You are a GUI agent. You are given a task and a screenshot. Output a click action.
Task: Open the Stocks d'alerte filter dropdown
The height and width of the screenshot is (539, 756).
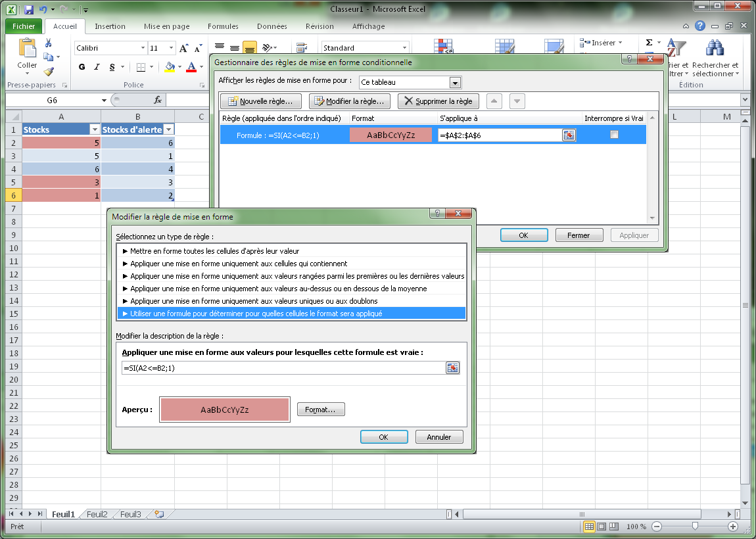click(168, 129)
